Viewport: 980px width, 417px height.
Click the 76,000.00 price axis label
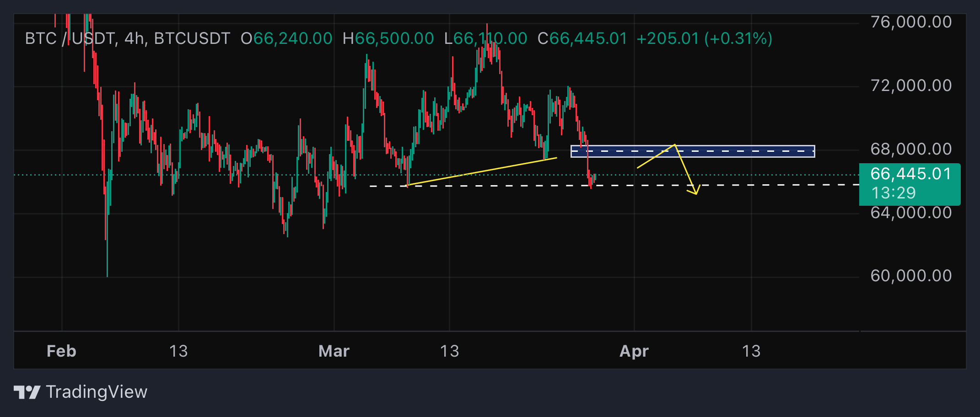[910, 22]
